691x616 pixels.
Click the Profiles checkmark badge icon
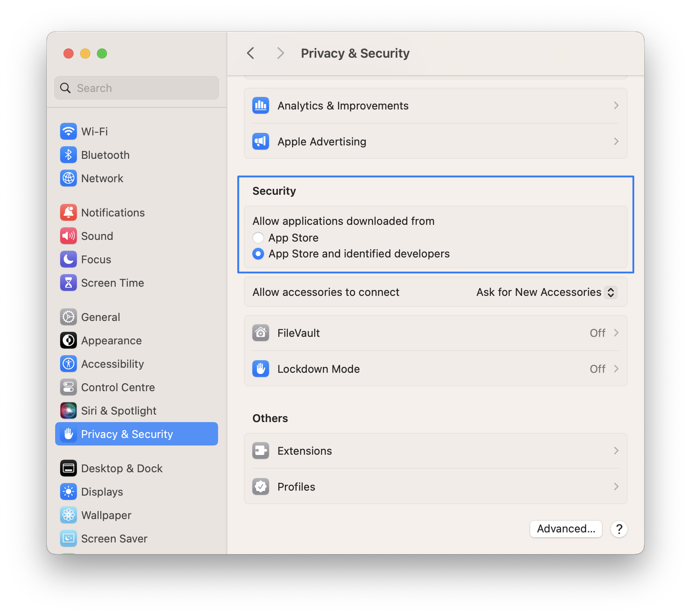coord(261,486)
